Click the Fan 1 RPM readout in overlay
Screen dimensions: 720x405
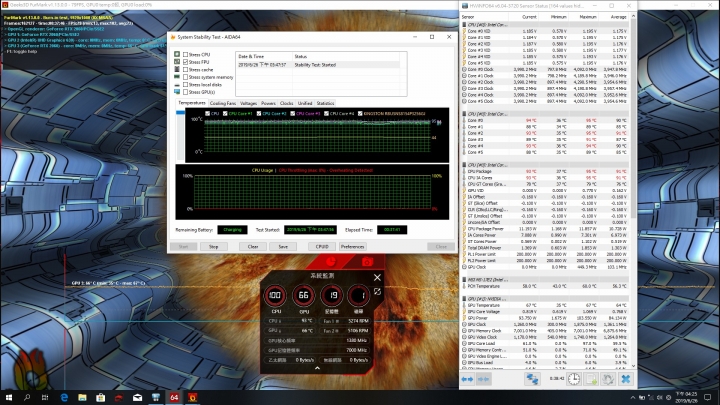click(x=346, y=321)
